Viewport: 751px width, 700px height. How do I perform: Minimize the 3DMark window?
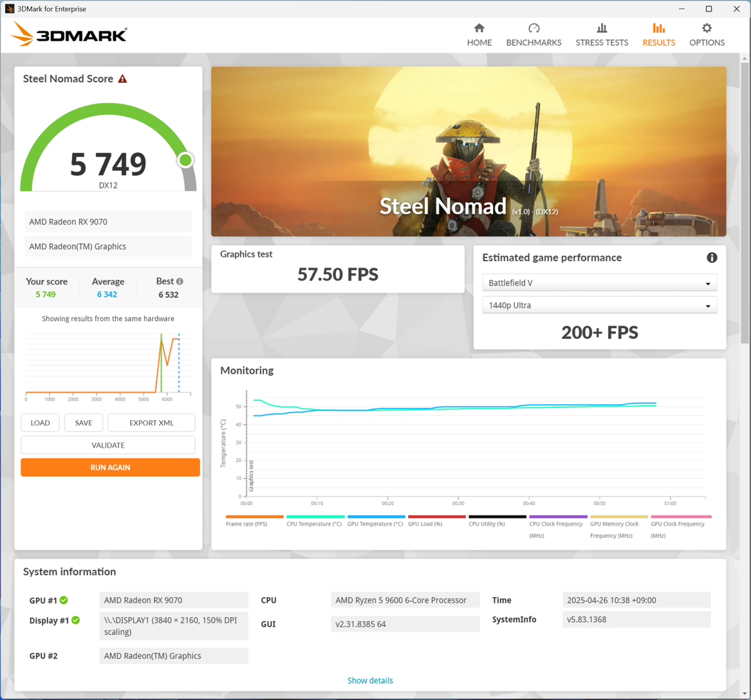point(681,9)
